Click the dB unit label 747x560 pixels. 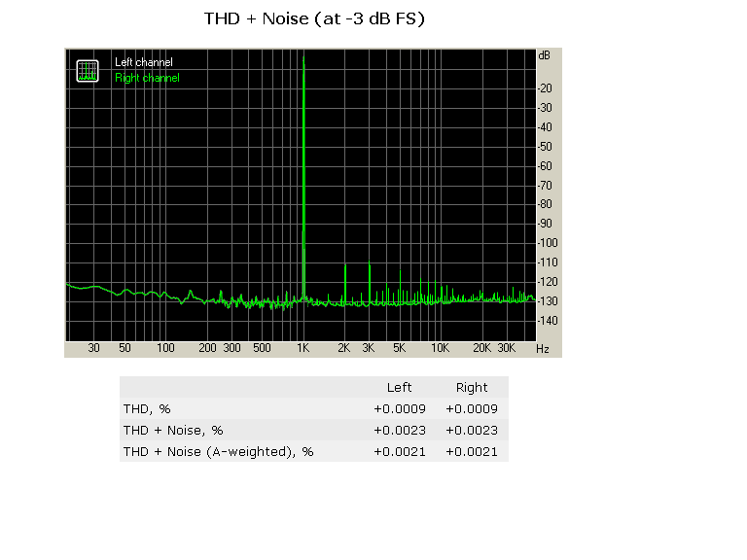(544, 55)
